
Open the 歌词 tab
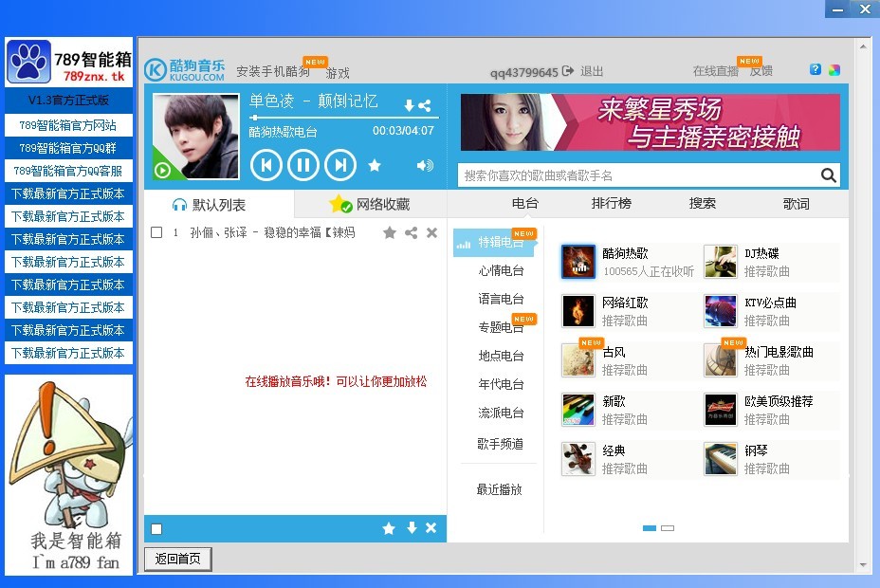click(x=796, y=204)
